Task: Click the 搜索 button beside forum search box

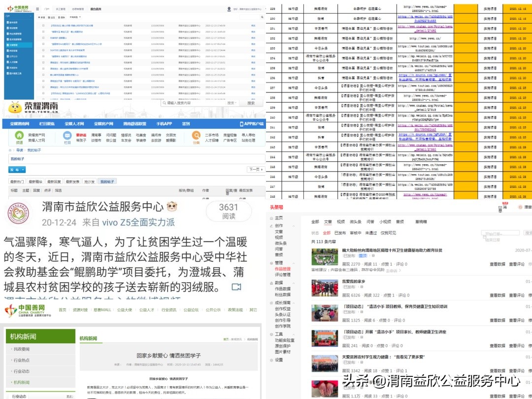Action: click(x=251, y=103)
